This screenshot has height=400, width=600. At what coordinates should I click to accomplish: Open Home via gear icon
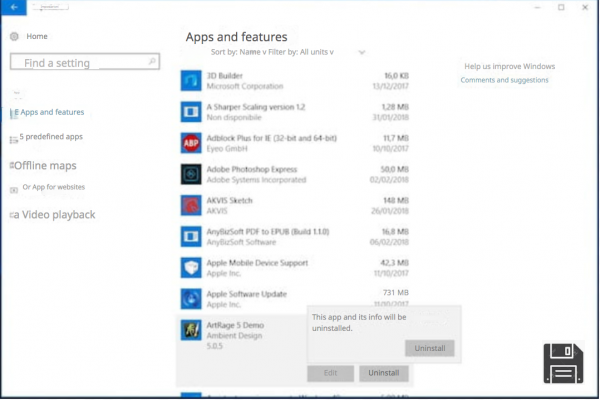[x=14, y=36]
